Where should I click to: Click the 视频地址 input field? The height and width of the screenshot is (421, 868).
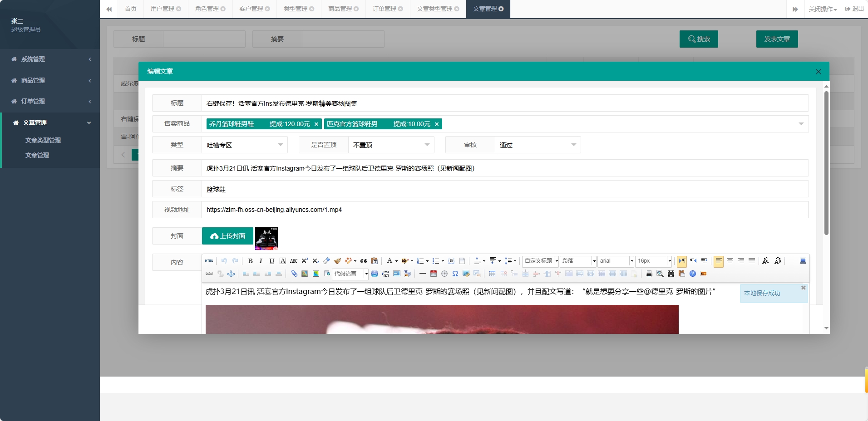pos(505,210)
